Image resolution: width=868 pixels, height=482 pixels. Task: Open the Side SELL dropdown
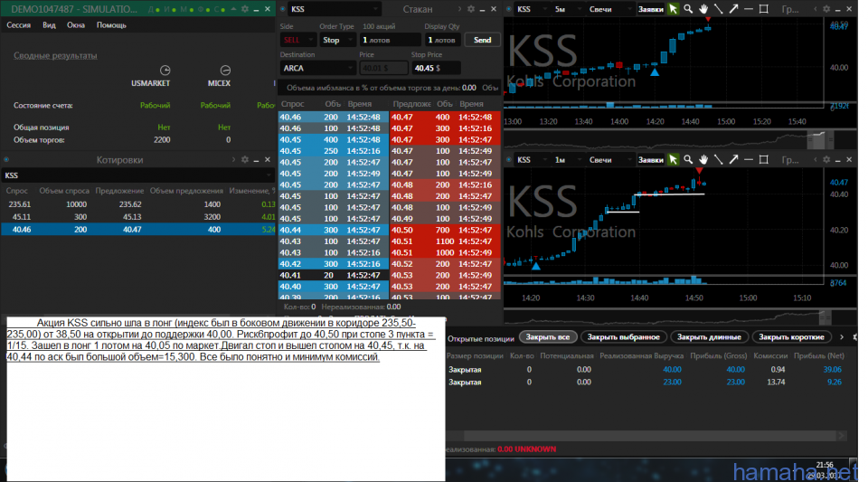[297, 40]
